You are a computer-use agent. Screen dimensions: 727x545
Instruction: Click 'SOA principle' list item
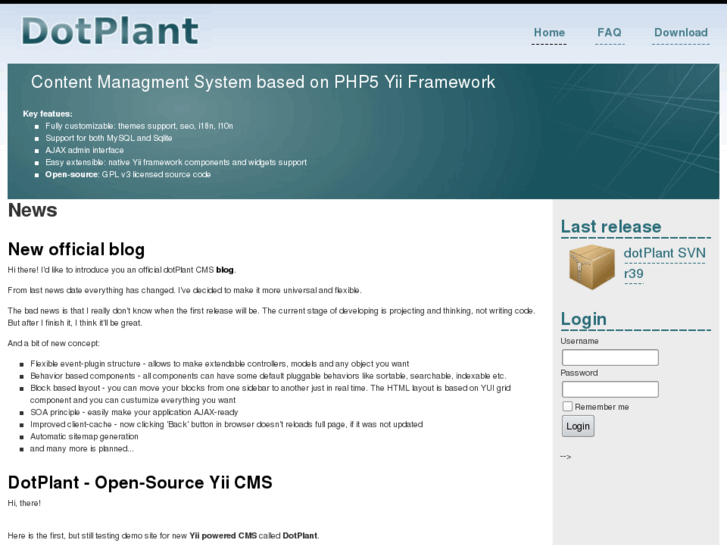[134, 412]
